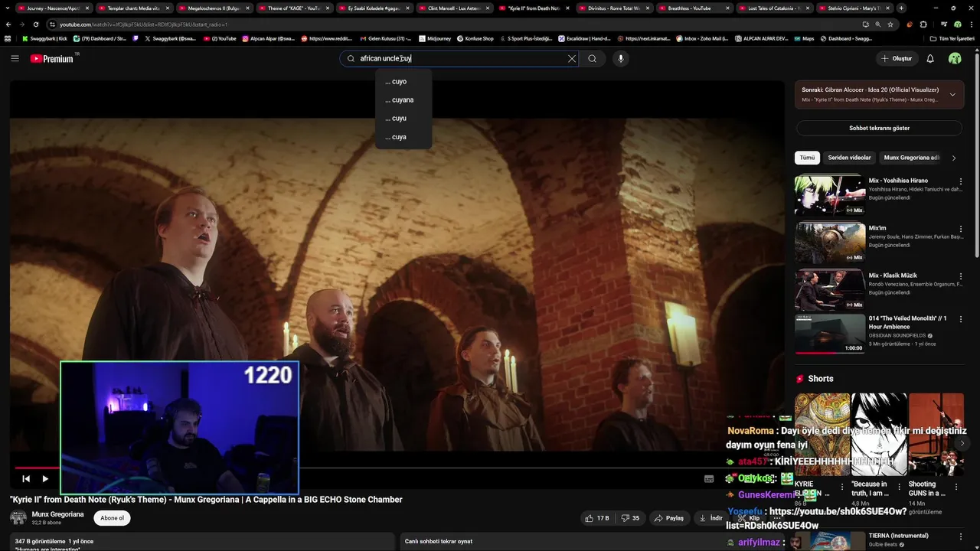
Task: Open the YouTube hamburger guide menu
Action: coord(15,58)
